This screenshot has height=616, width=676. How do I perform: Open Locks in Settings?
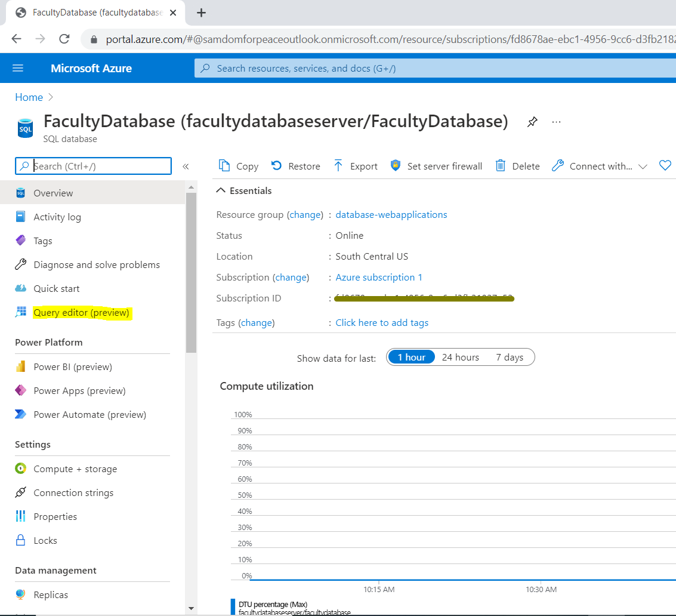(92, 541)
